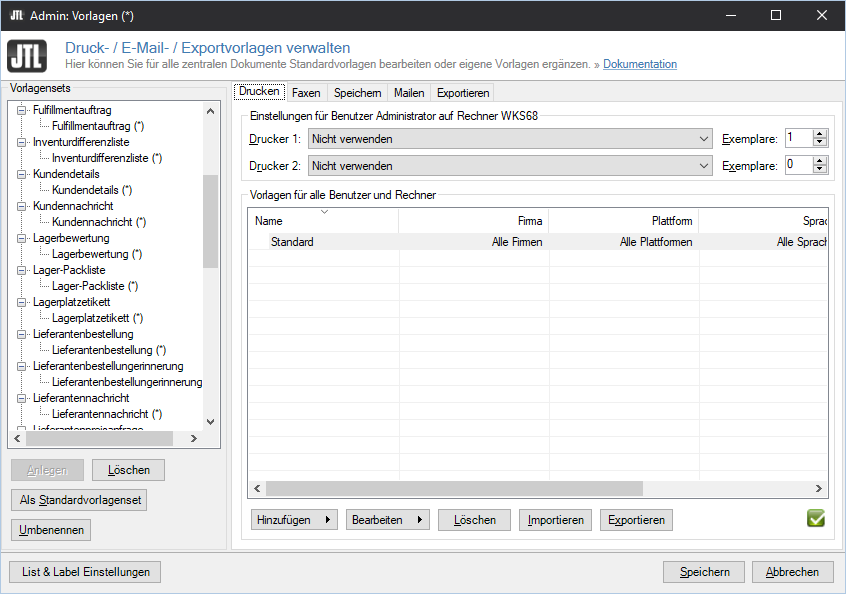Image resolution: width=846 pixels, height=594 pixels.
Task: Open the Dokumentation link
Action: [x=639, y=64]
